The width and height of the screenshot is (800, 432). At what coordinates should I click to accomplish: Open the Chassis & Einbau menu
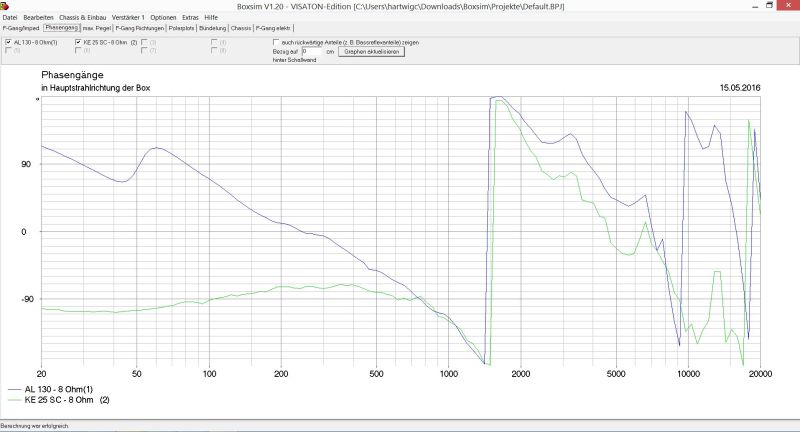[82, 18]
